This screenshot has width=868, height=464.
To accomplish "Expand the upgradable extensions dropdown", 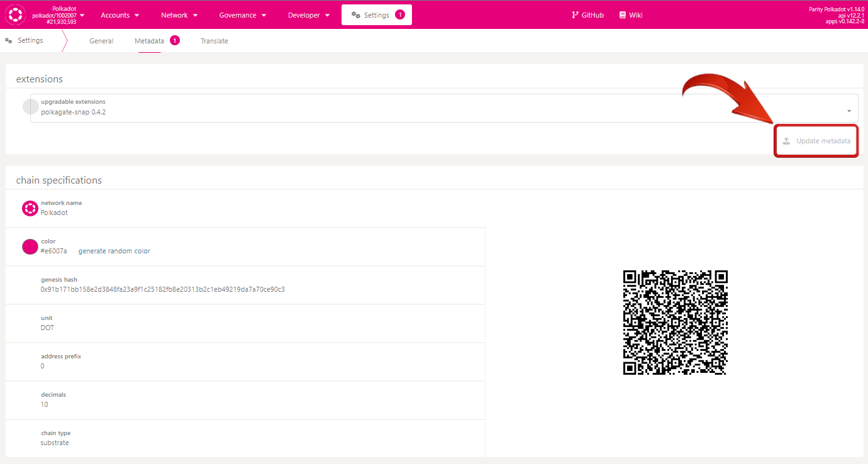I will click(x=444, y=108).
